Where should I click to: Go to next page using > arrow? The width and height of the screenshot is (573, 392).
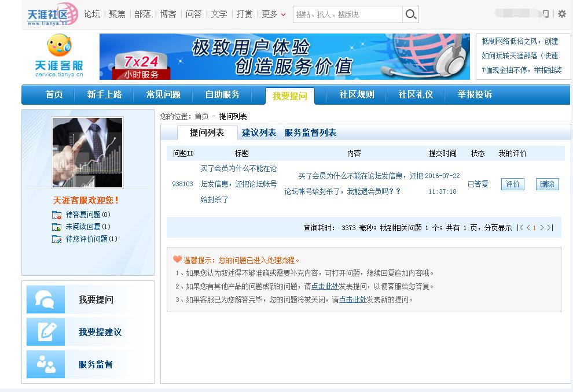542,228
